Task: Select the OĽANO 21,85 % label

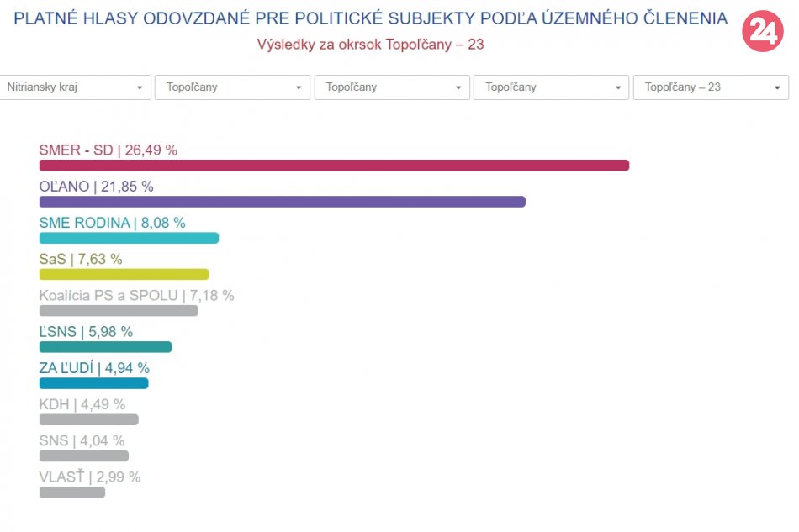Action: 96,187
